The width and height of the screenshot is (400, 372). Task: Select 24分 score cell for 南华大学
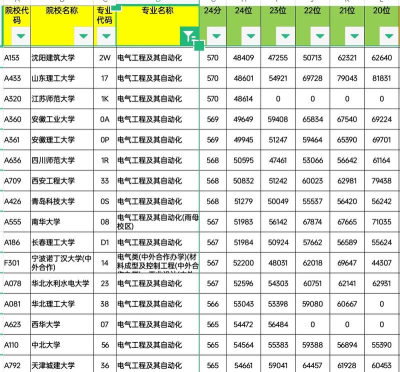pyautogui.click(x=213, y=222)
